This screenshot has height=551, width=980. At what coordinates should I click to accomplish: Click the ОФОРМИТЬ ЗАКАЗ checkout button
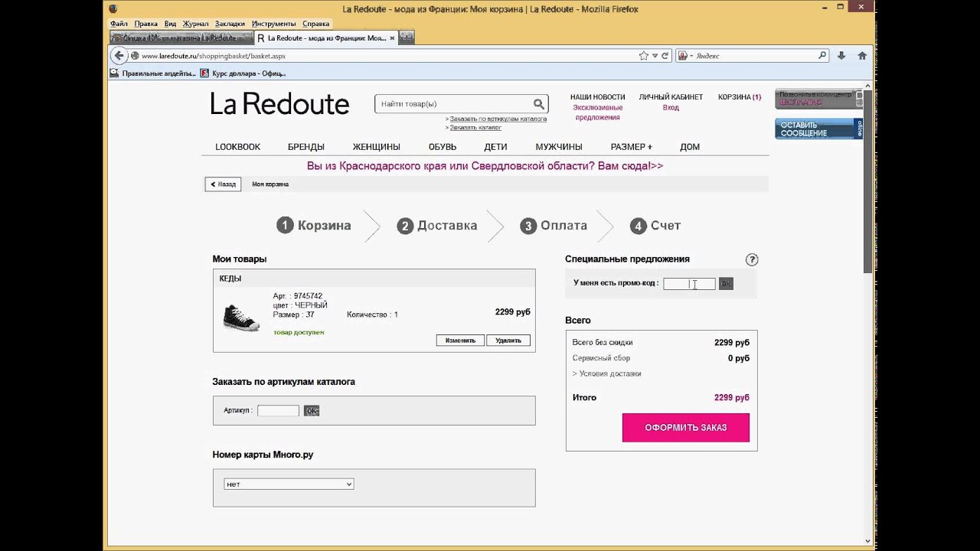[686, 428]
